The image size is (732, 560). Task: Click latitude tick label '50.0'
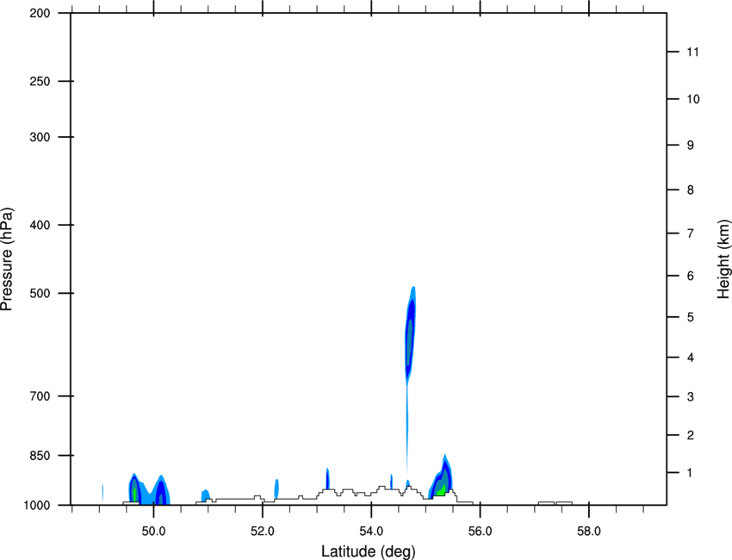click(153, 532)
